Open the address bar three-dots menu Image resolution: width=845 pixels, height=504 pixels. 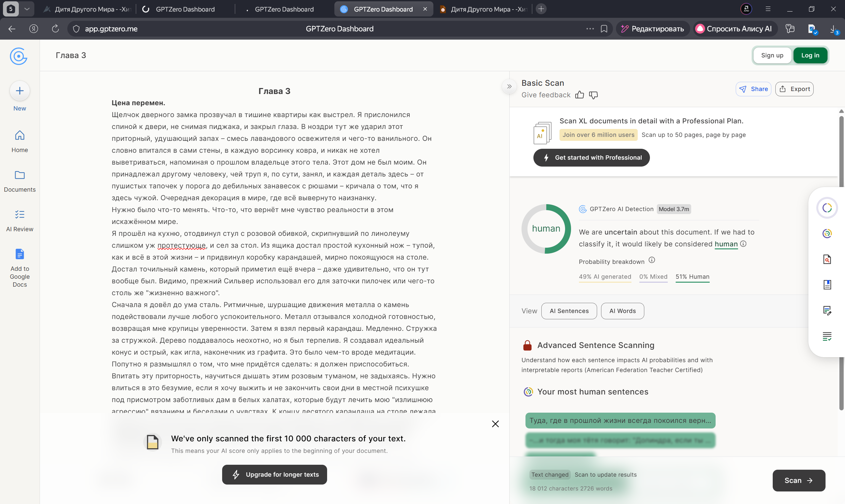tap(590, 29)
